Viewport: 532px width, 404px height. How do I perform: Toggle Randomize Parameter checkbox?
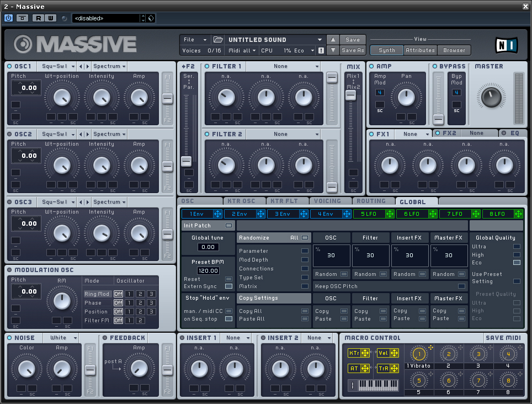[305, 251]
